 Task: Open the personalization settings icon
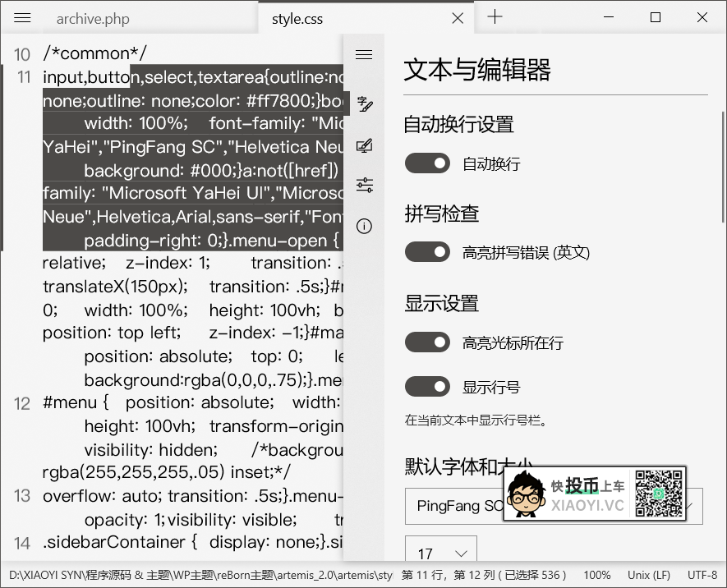(x=364, y=145)
